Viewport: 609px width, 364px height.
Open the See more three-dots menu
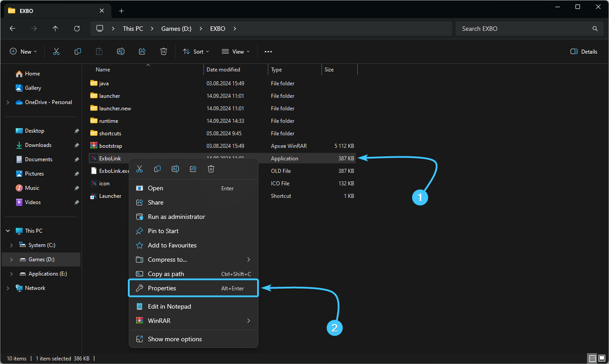pos(268,52)
